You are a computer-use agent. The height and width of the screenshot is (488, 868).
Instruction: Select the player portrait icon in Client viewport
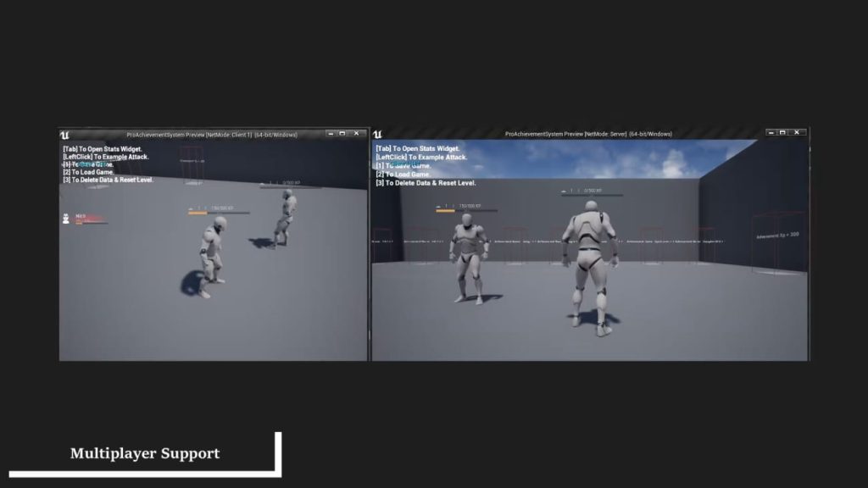tap(65, 219)
